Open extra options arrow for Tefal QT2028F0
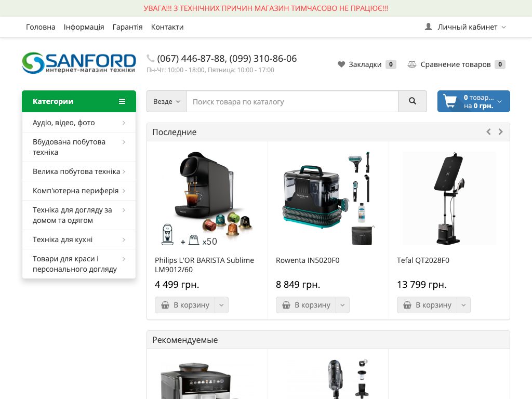This screenshot has width=532, height=399. click(x=464, y=305)
